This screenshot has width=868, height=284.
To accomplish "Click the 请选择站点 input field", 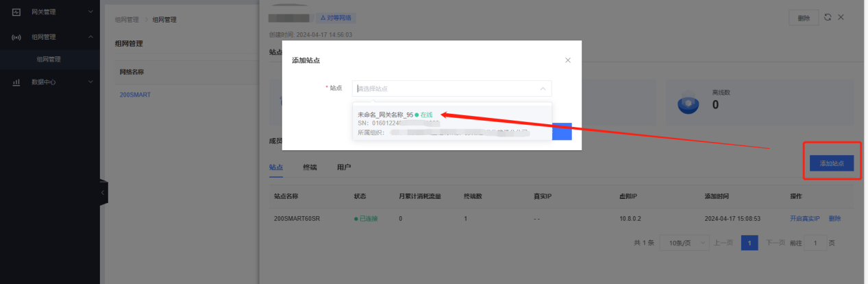I will (451, 88).
